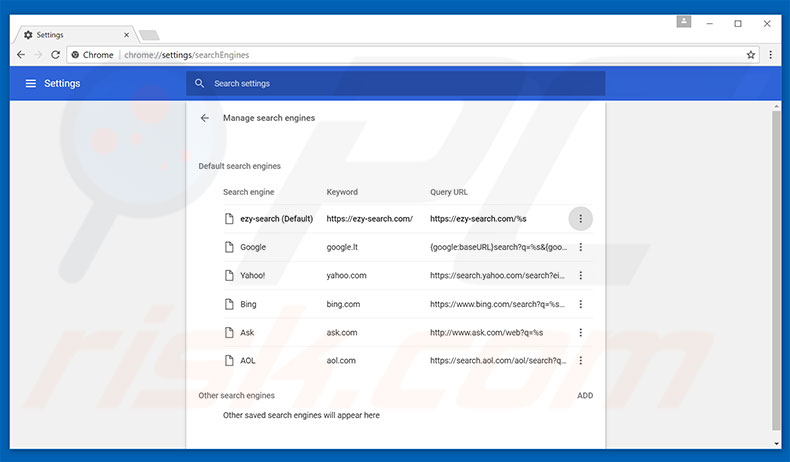This screenshot has width=790, height=462.
Task: Open a new tab
Action: pyautogui.click(x=149, y=35)
